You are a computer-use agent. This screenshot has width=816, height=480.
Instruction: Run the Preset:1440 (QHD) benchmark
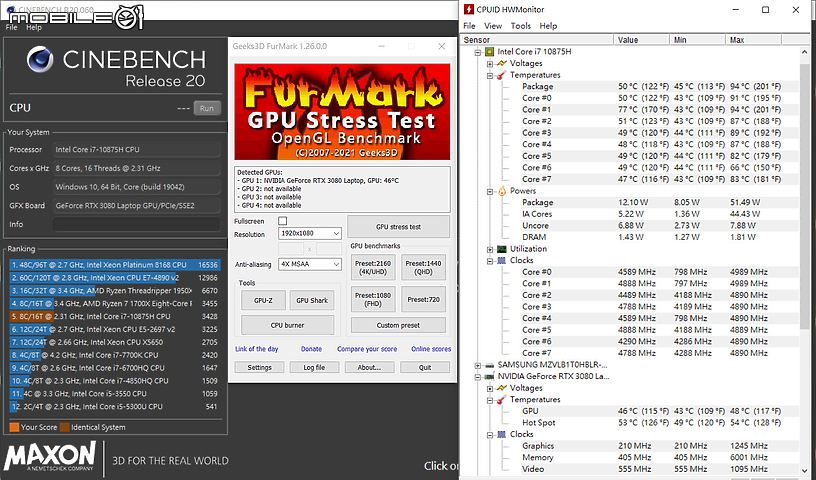[423, 267]
